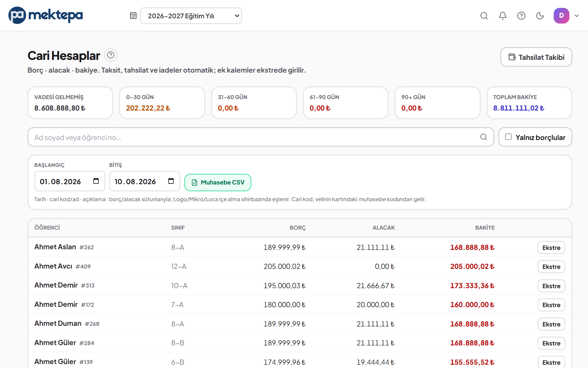Select the 90+ Gün aging card
Image resolution: width=588 pixels, height=368 pixels.
(437, 103)
